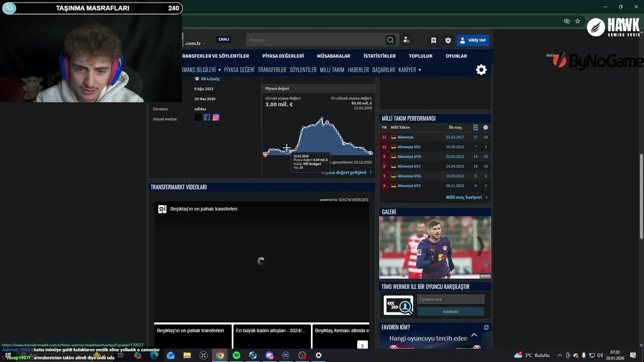Open the Settings gear in taskbar
This screenshot has height=362, width=644.
318,355
